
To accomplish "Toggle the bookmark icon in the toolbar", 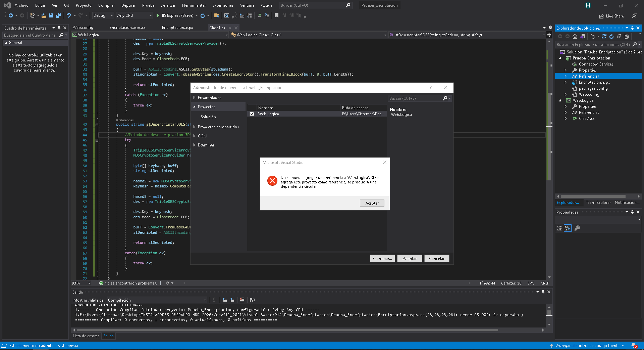I will pyautogui.click(x=276, y=15).
